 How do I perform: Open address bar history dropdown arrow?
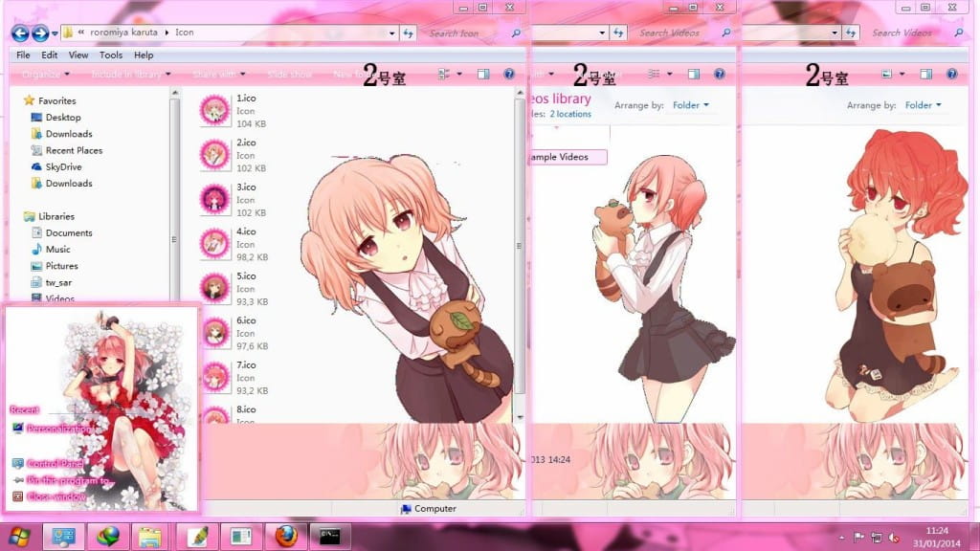click(392, 33)
